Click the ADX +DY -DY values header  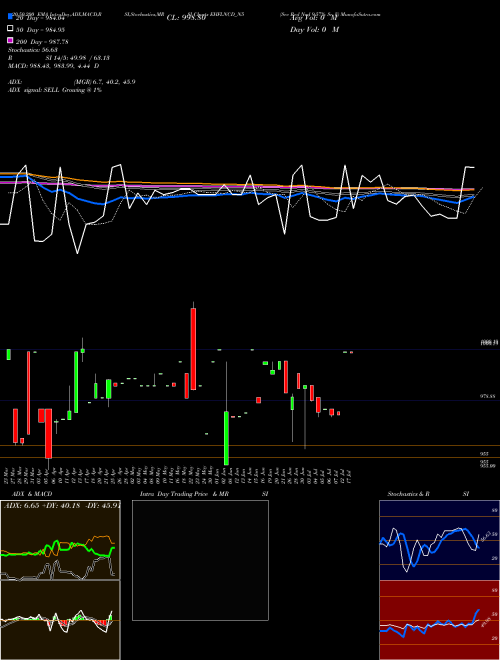point(62,505)
